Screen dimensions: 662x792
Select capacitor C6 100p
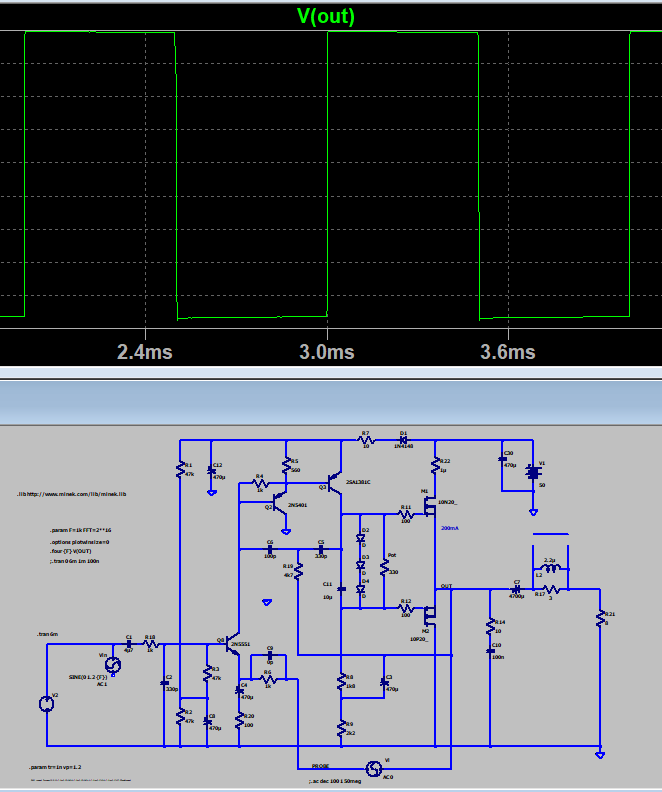[270, 549]
